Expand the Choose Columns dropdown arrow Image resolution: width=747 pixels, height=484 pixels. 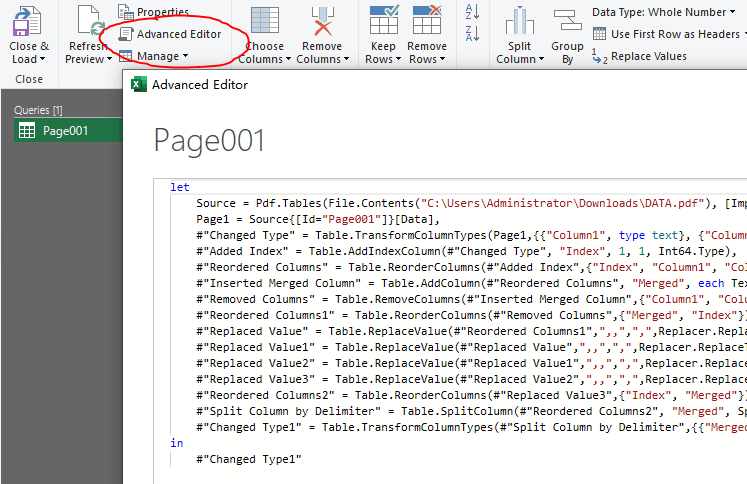pyautogui.click(x=288, y=59)
